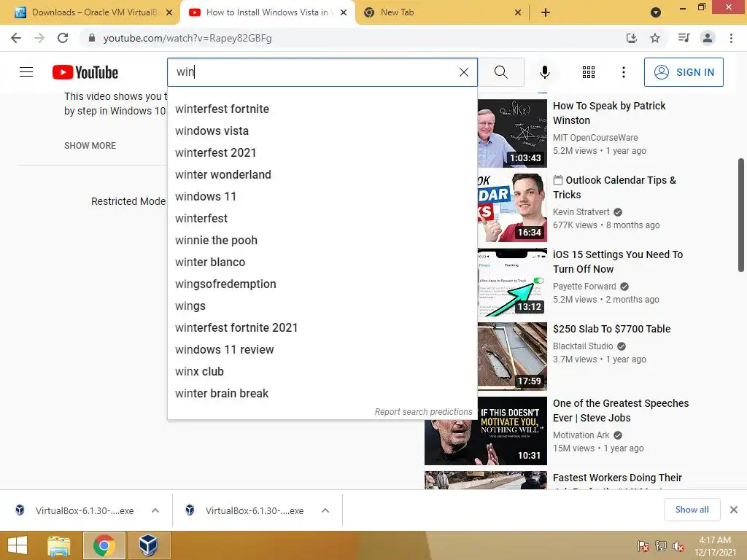
Task: Select suggestion "winterfest 2021"
Action: 322,153
